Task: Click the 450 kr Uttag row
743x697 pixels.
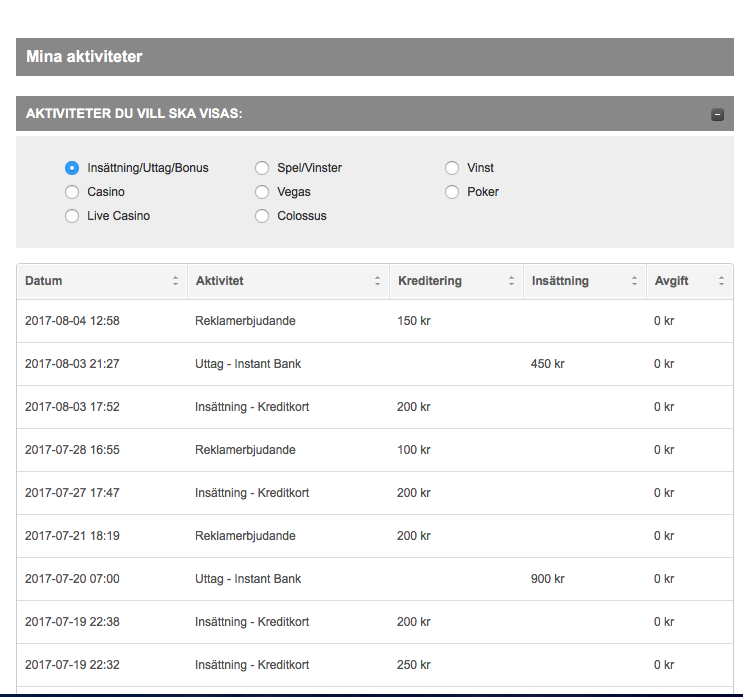Action: (248, 364)
